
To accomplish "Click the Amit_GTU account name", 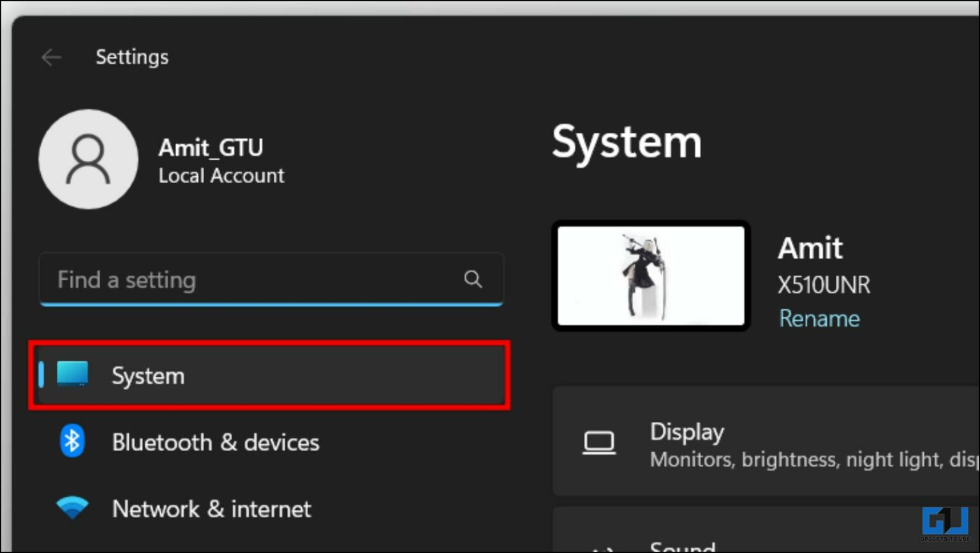I will (211, 147).
